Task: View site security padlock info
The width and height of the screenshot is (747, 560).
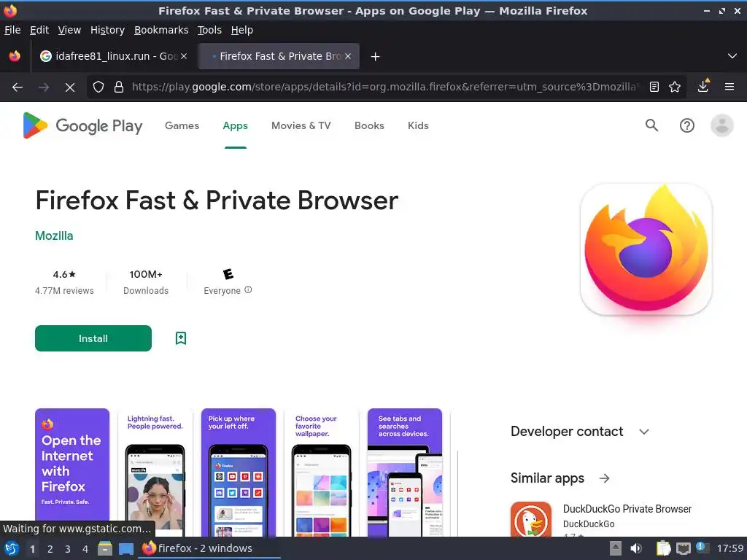Action: tap(119, 87)
